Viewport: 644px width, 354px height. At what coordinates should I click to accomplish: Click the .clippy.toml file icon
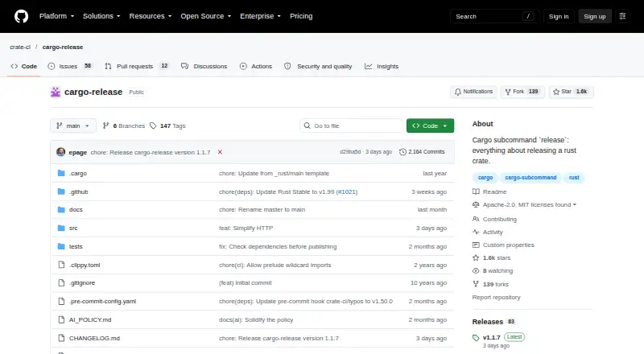point(61,265)
